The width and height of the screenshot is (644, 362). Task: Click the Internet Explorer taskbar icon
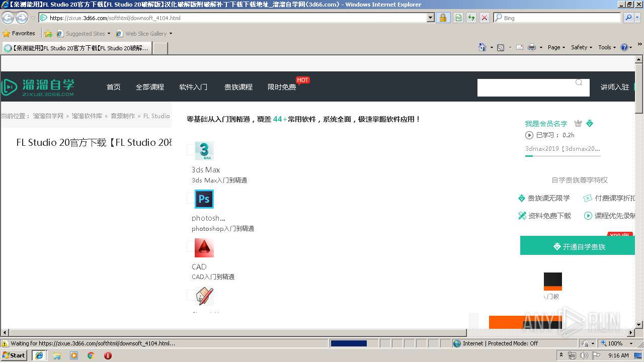click(39, 355)
